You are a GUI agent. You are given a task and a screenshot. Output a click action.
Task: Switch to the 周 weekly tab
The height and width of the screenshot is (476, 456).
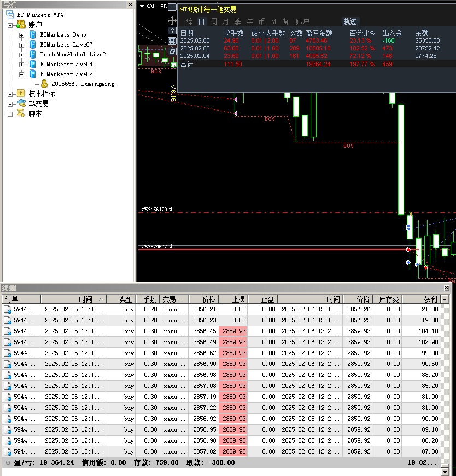(x=214, y=21)
